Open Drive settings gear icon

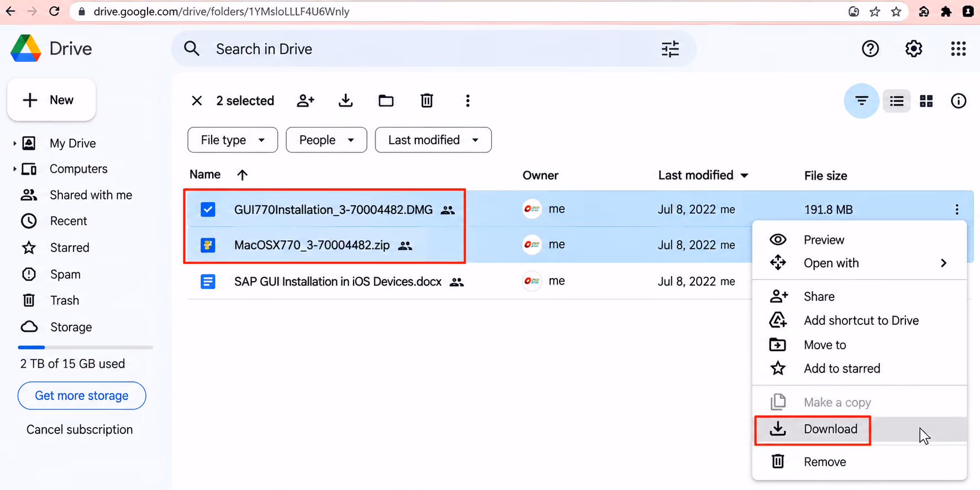[x=914, y=49]
